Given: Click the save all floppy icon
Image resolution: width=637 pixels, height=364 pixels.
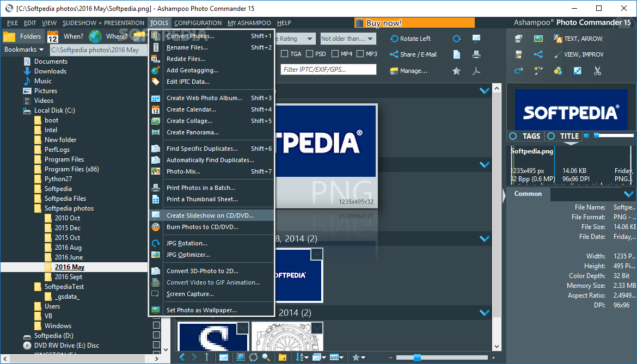Looking at the screenshot, I should (x=519, y=39).
